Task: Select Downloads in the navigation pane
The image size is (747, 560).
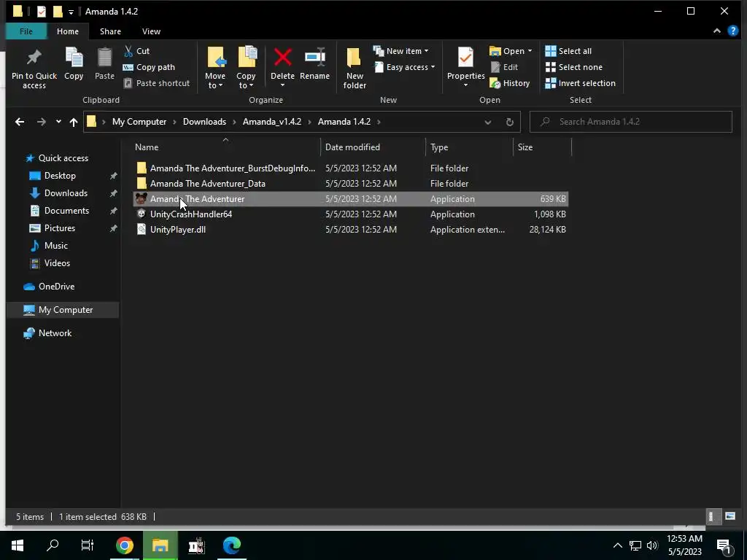Action: 66,193
